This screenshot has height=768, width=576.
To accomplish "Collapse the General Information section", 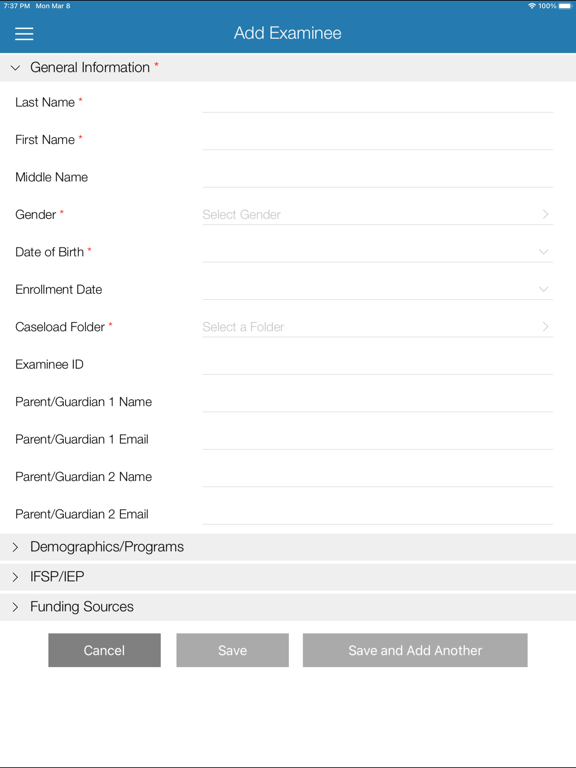I will pyautogui.click(x=288, y=68).
